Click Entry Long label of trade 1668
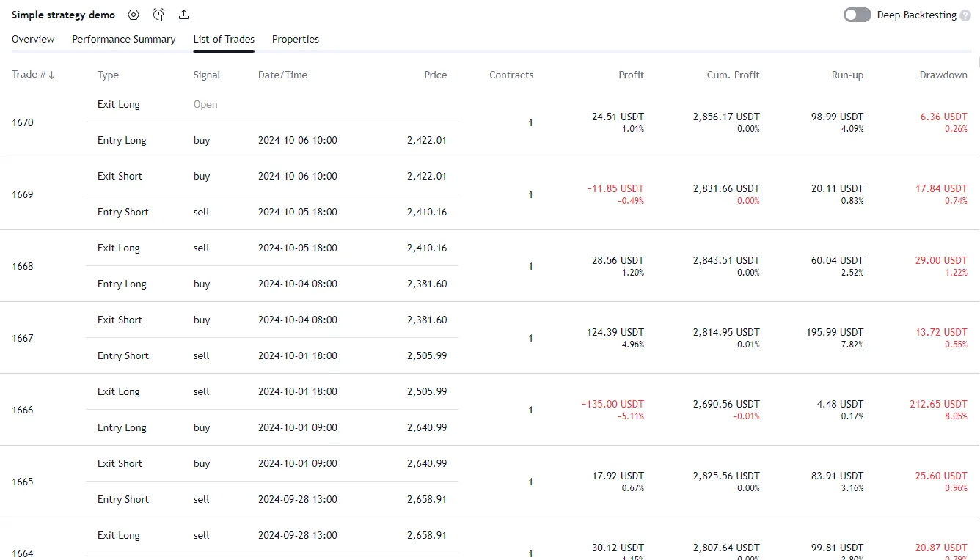Screen dimensions: 980x560 pyautogui.click(x=122, y=284)
